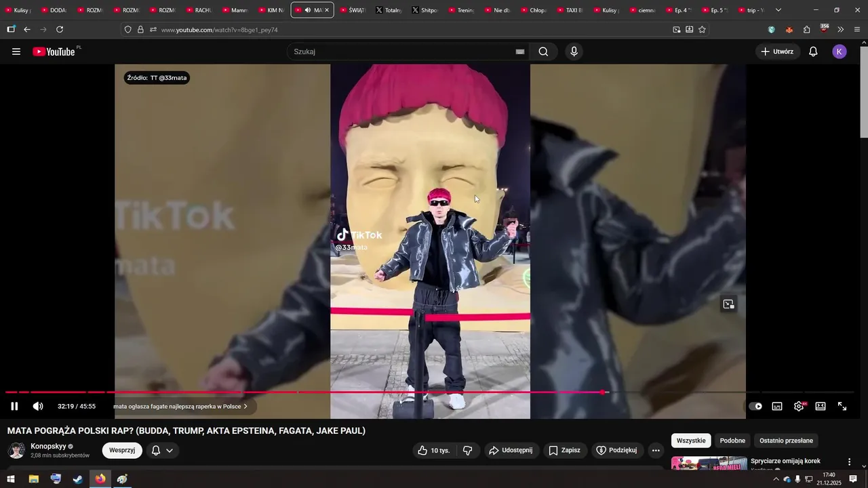The image size is (868, 488).
Task: Switch to the DODA browser tab
Action: pyautogui.click(x=54, y=10)
